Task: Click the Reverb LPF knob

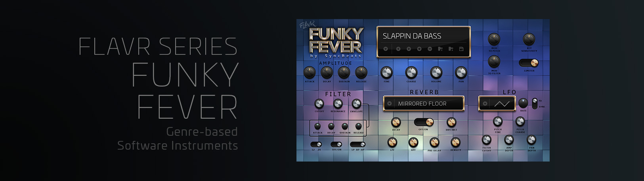Action: tap(392, 142)
